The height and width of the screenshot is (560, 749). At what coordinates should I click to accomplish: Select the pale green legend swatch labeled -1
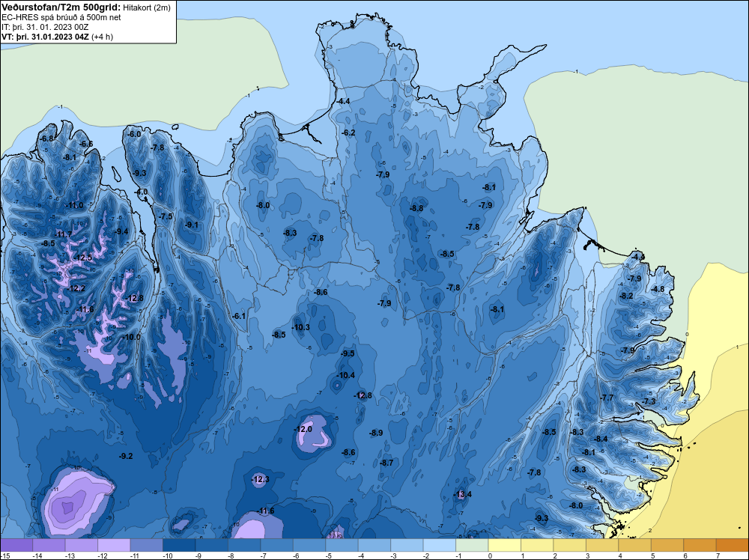[x=472, y=545]
